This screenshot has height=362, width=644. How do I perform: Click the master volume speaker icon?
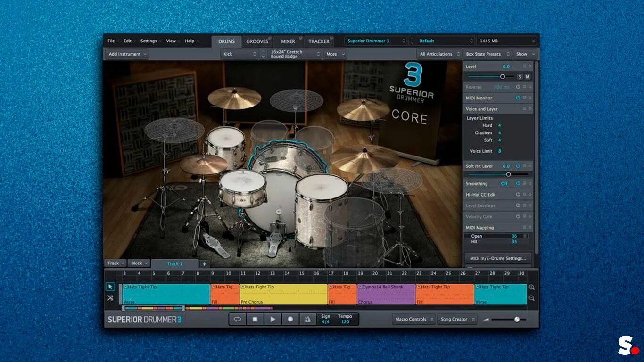(486, 320)
